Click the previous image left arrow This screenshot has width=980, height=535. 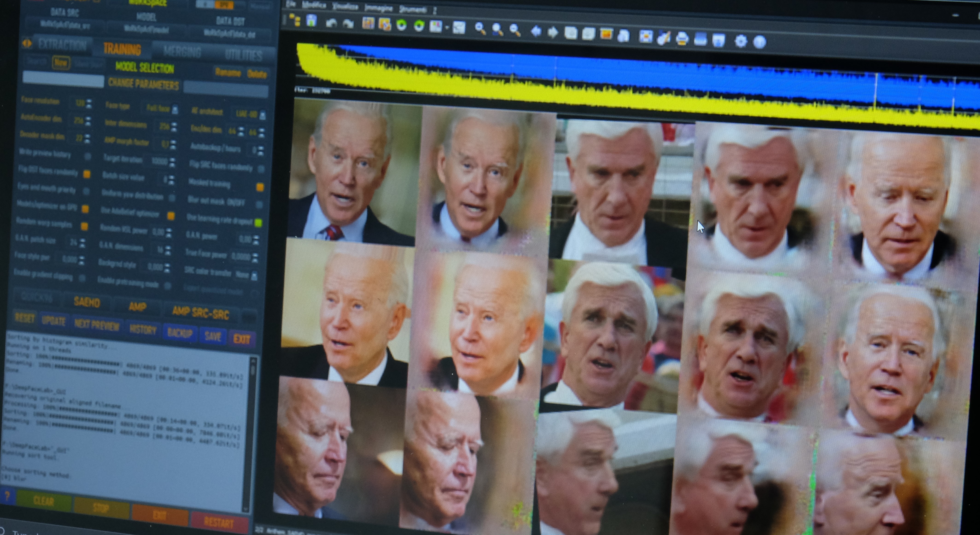[x=536, y=31]
